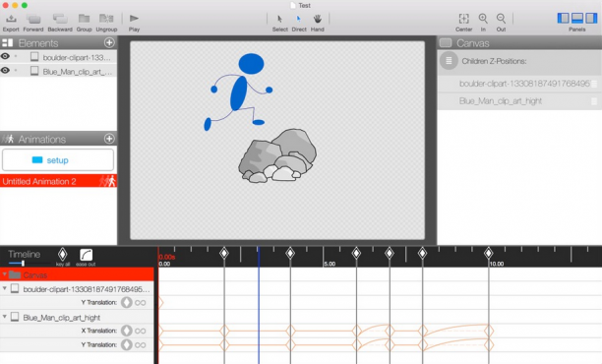Hide the Blue_Man_clip_art element

pos(5,70)
